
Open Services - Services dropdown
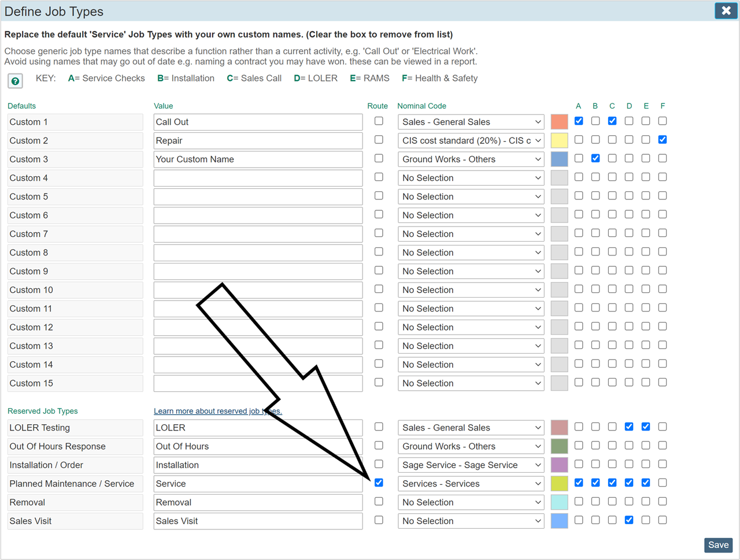coord(471,484)
